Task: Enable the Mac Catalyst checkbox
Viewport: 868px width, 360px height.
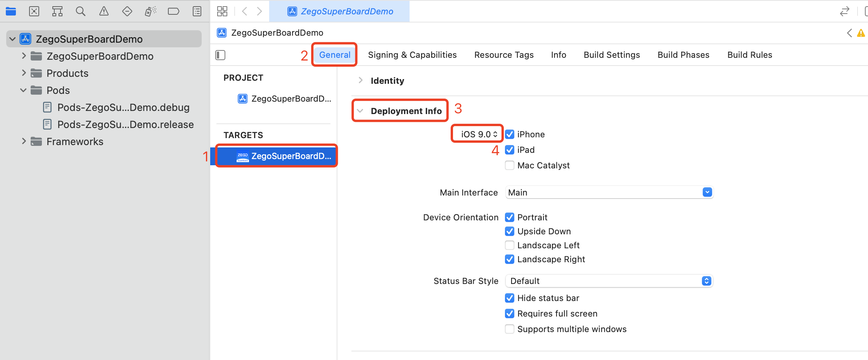Action: (x=510, y=166)
